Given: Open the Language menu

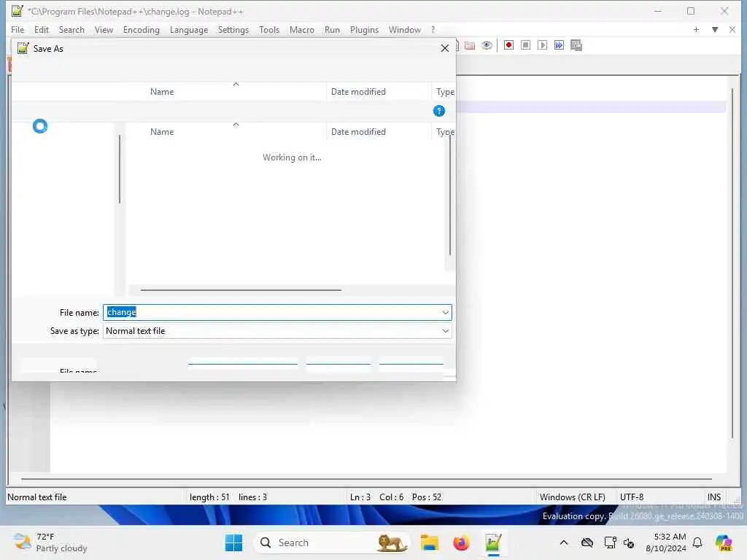Looking at the screenshot, I should pos(189,29).
